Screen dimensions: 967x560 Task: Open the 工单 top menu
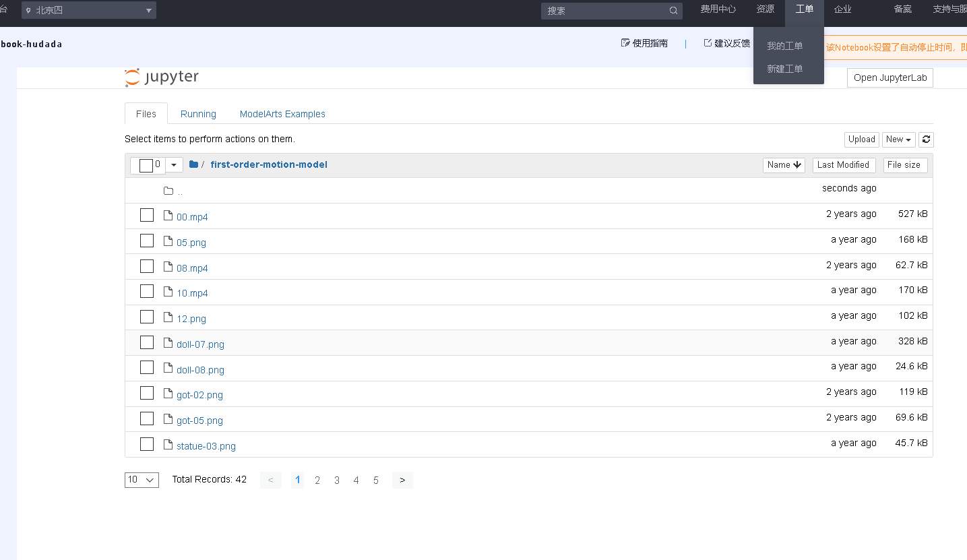point(805,9)
